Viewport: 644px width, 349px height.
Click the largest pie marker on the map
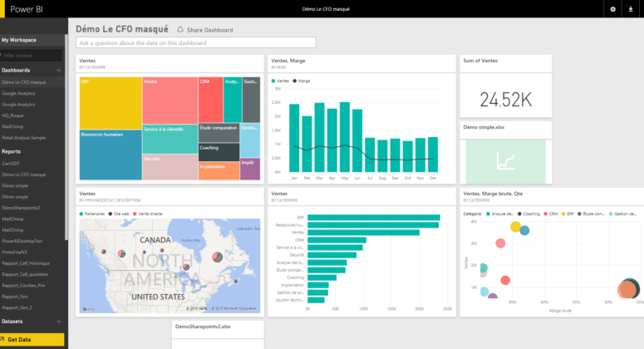[217, 257]
